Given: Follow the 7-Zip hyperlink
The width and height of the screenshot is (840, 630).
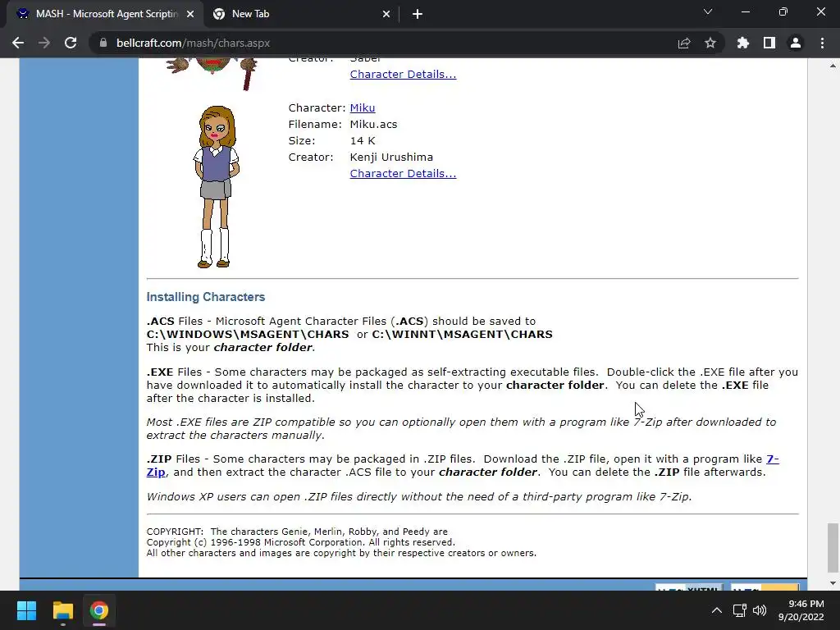Looking at the screenshot, I should coord(773,459).
